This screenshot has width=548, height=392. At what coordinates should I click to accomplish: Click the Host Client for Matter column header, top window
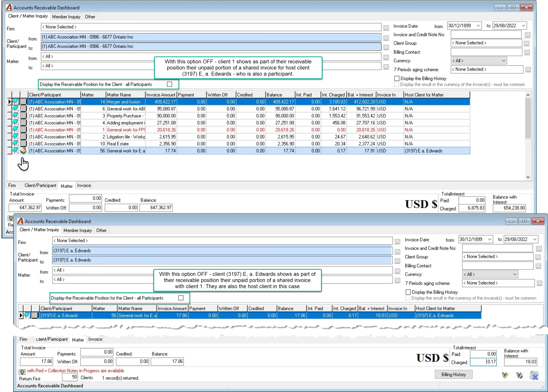tap(437, 95)
